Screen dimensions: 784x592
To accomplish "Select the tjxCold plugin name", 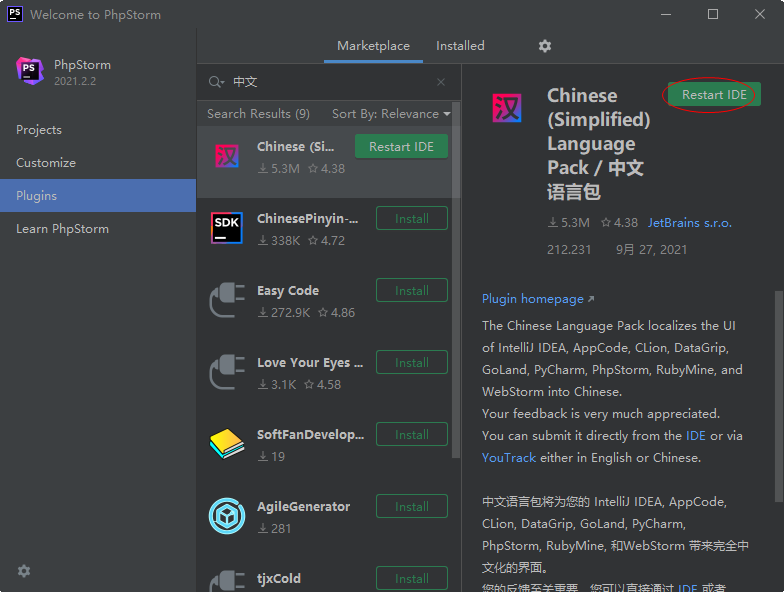I will pyautogui.click(x=278, y=578).
